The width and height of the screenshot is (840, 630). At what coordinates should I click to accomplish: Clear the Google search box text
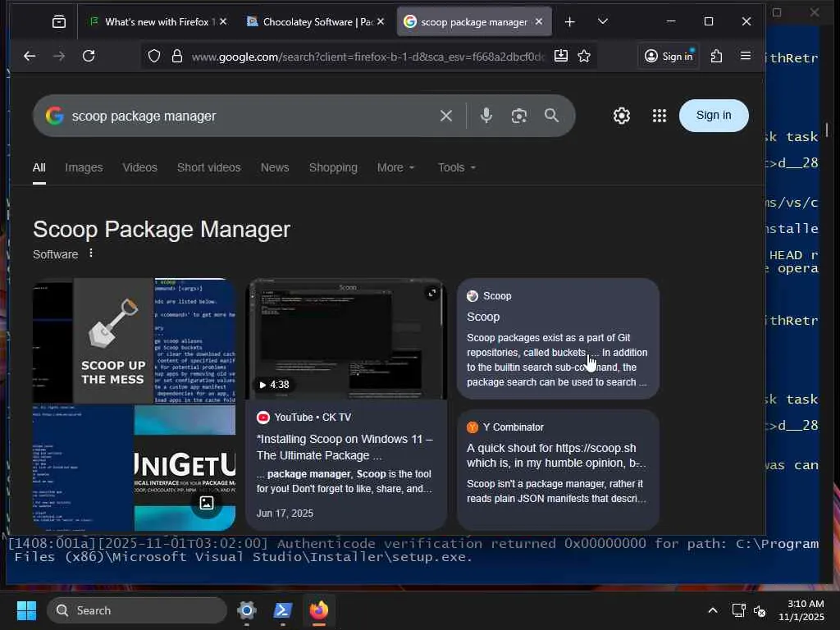445,116
